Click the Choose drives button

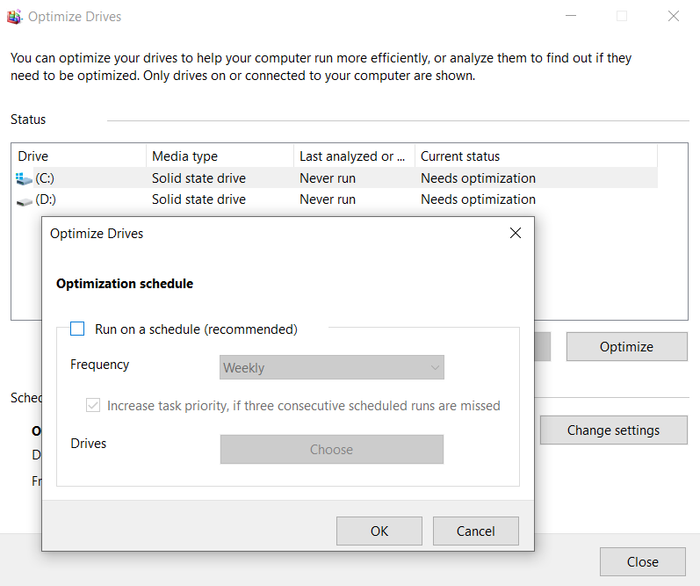click(x=331, y=450)
